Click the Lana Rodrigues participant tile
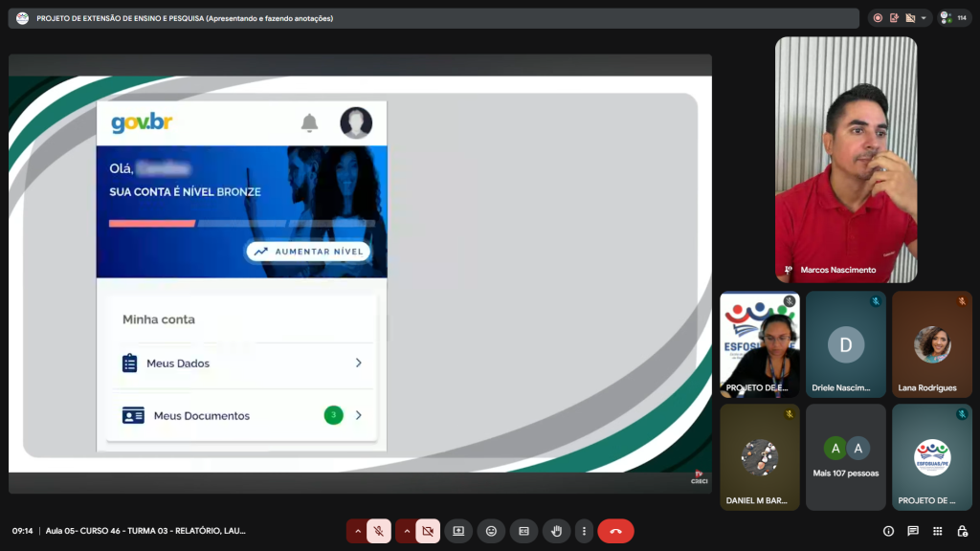980x551 pixels. click(x=931, y=344)
